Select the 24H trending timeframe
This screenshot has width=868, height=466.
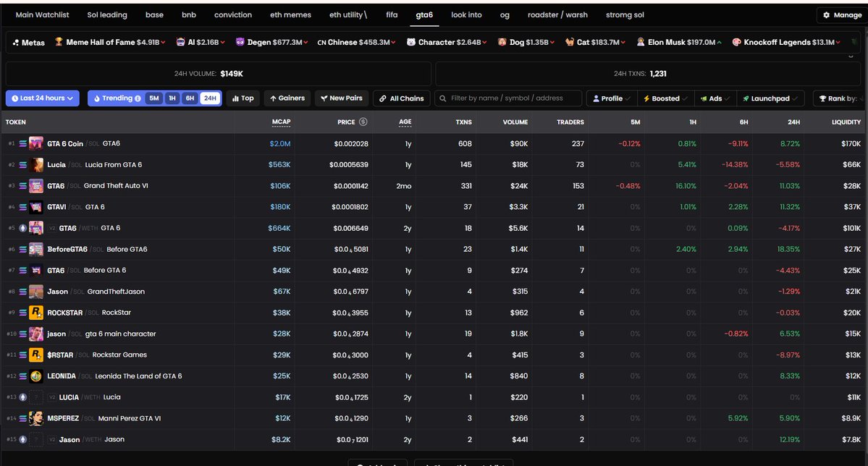pos(210,98)
